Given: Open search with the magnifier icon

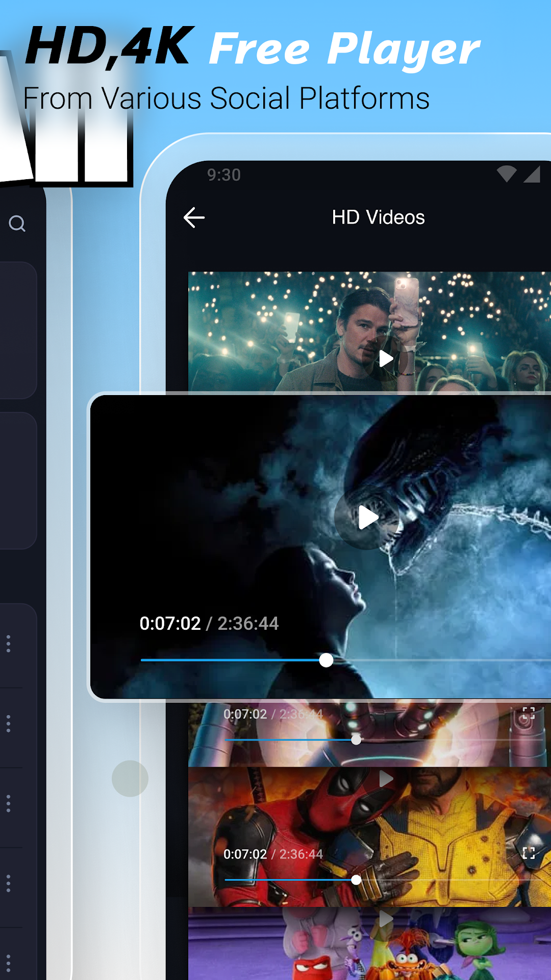Looking at the screenshot, I should point(17,224).
